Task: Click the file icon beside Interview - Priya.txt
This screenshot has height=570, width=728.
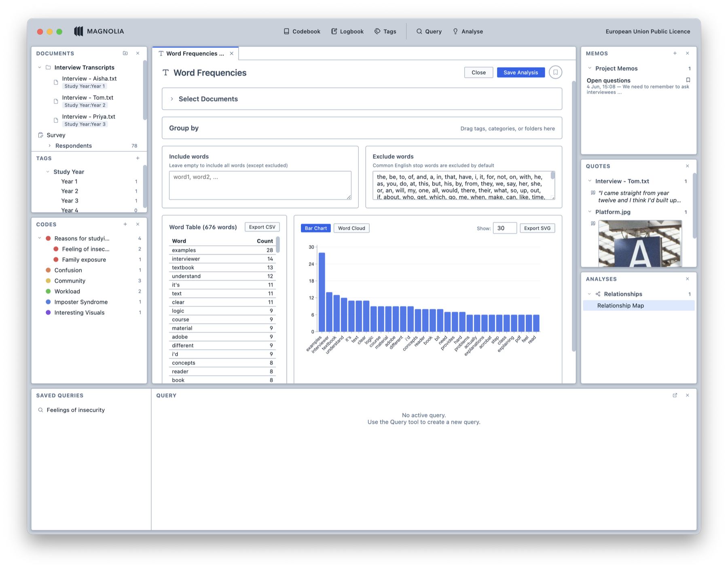Action: click(x=56, y=120)
